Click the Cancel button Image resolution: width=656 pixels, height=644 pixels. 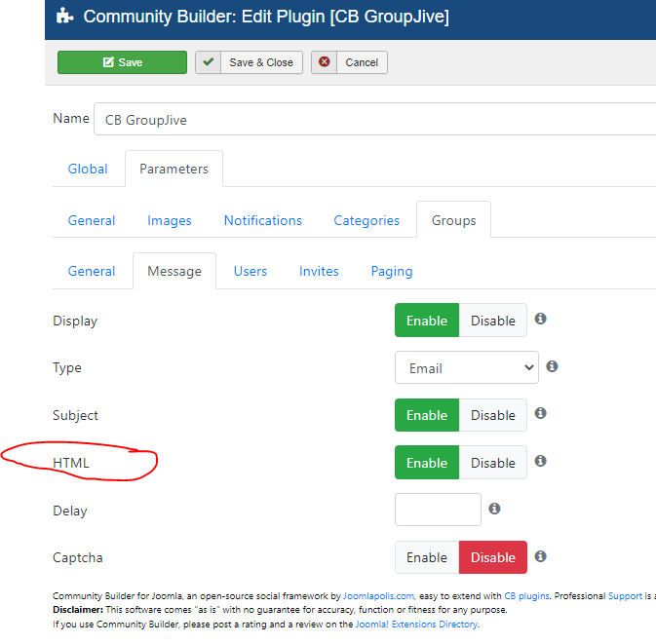point(349,62)
